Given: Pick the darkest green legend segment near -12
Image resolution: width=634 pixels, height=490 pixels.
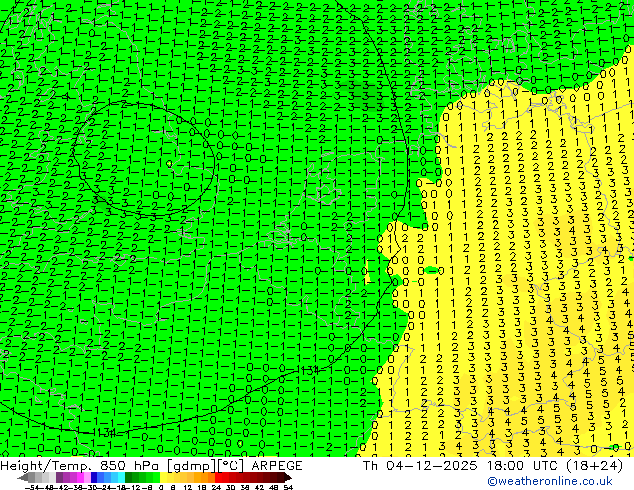Looking at the screenshot, I should point(129,477).
